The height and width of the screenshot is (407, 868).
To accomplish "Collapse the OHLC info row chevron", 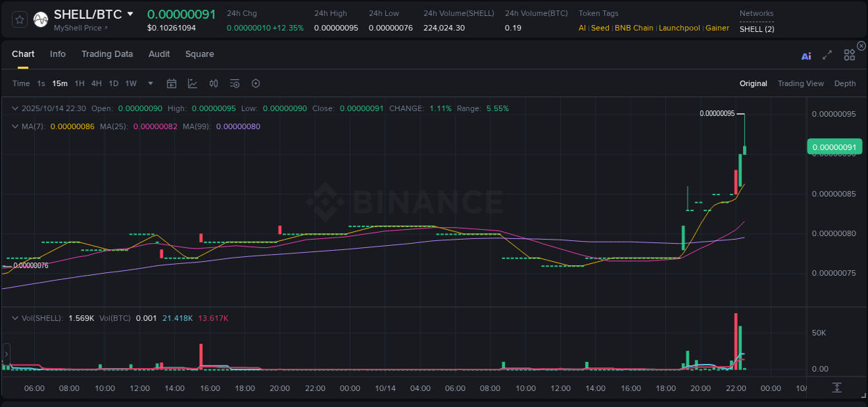I will pos(15,108).
